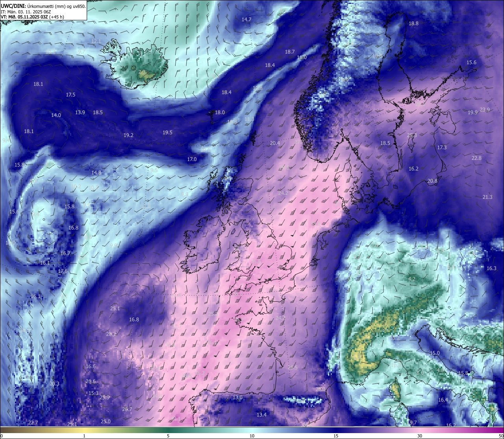Click the 13.0 value over northern Spain
The height and width of the screenshot is (439, 504).
coord(237,397)
